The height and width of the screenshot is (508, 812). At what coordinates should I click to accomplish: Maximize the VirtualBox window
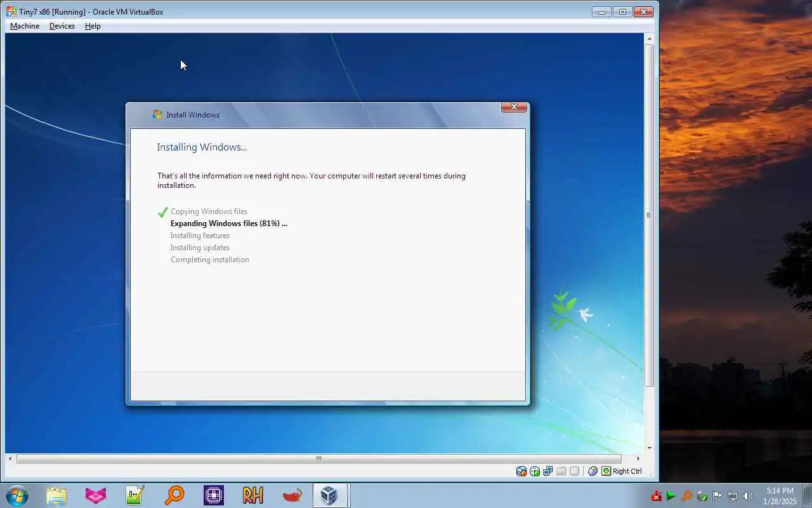[x=622, y=11]
